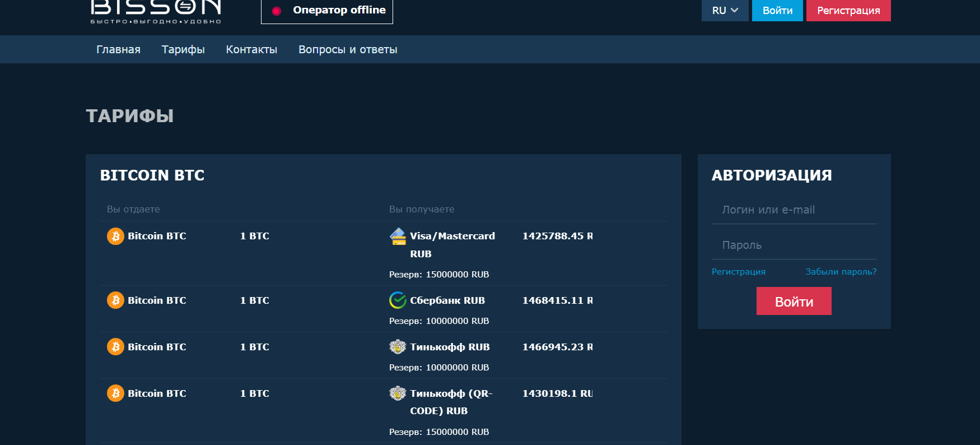Click the red operator status indicator dot

pos(276,11)
